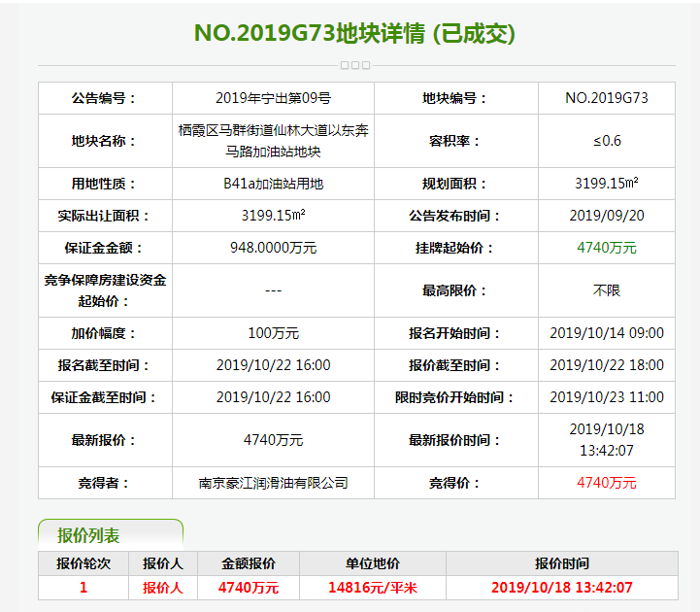Screen dimensions: 700x612
Task: Click the 报价轮次 column header
Action: click(x=83, y=563)
